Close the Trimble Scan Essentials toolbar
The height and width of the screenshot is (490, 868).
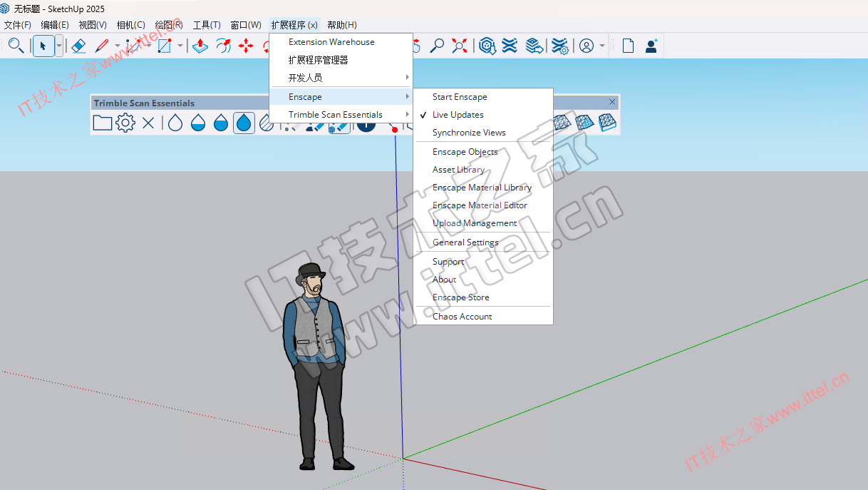point(612,102)
